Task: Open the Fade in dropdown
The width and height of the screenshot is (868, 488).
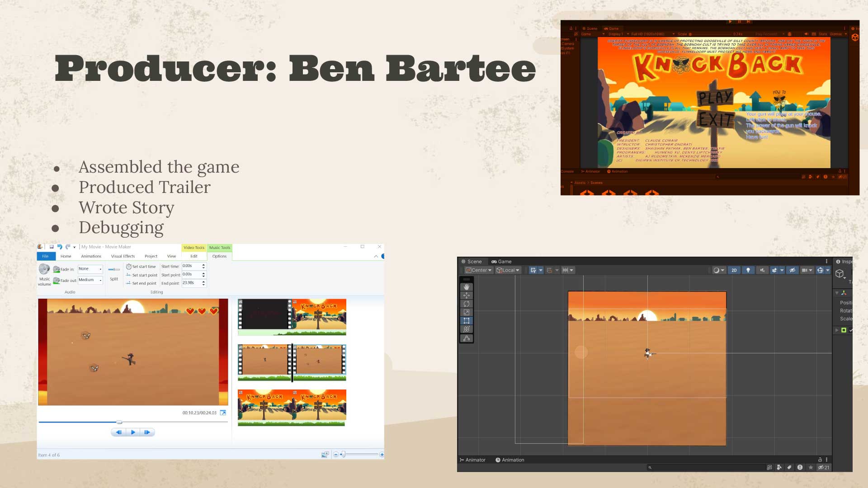Action: pos(90,269)
